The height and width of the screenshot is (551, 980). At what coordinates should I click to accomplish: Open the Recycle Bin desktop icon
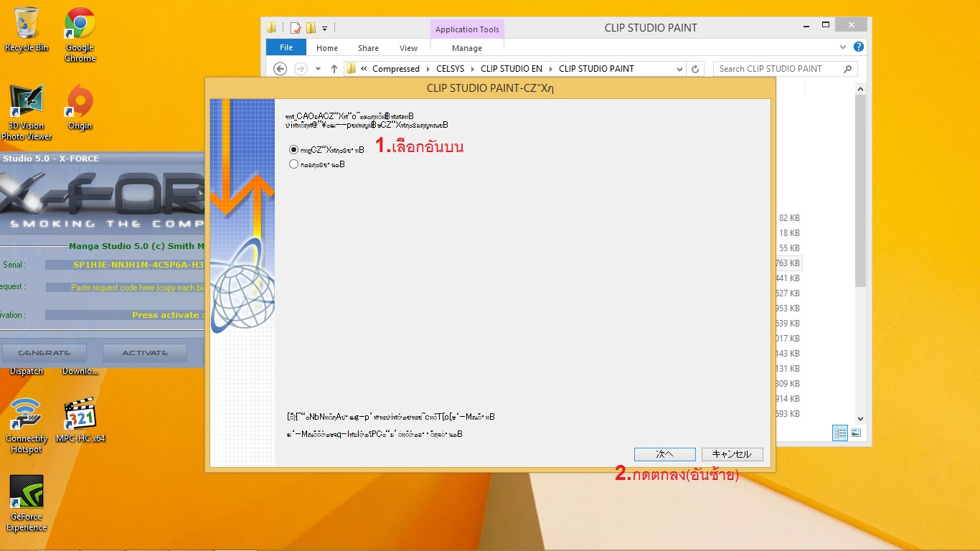(27, 29)
